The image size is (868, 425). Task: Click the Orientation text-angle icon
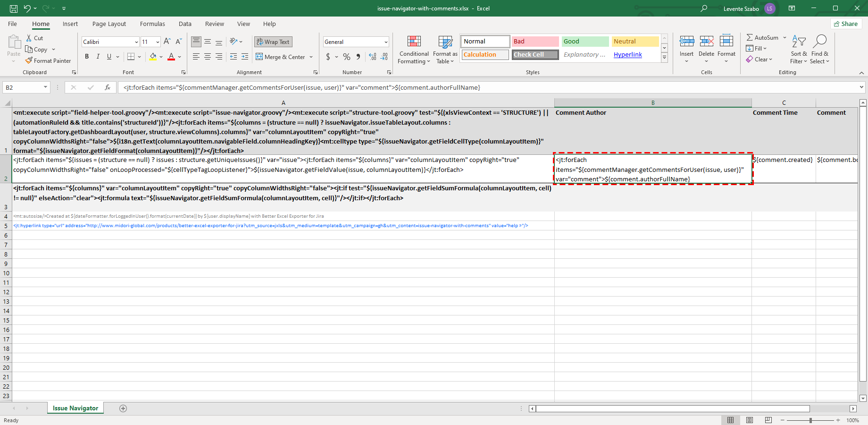[234, 42]
